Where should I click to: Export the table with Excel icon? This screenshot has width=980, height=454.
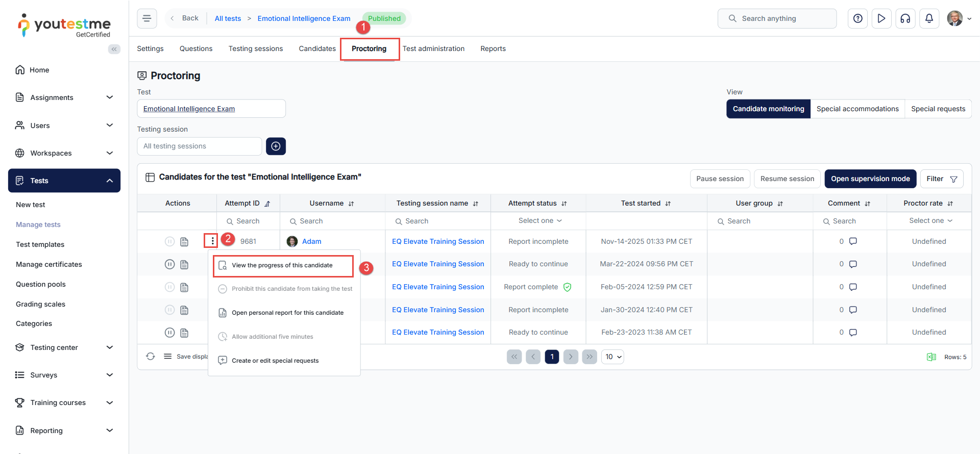click(931, 357)
